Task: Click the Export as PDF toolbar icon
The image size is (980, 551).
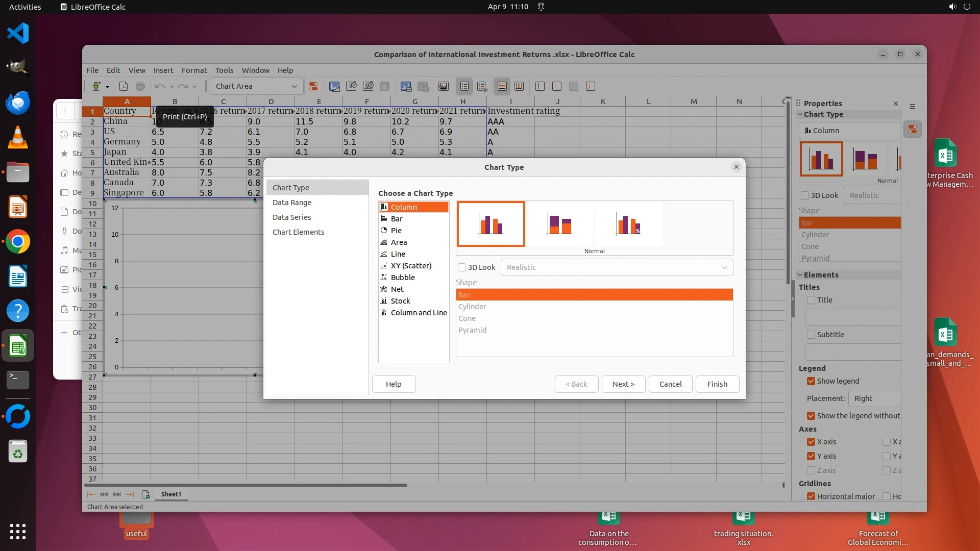Action: point(123,86)
